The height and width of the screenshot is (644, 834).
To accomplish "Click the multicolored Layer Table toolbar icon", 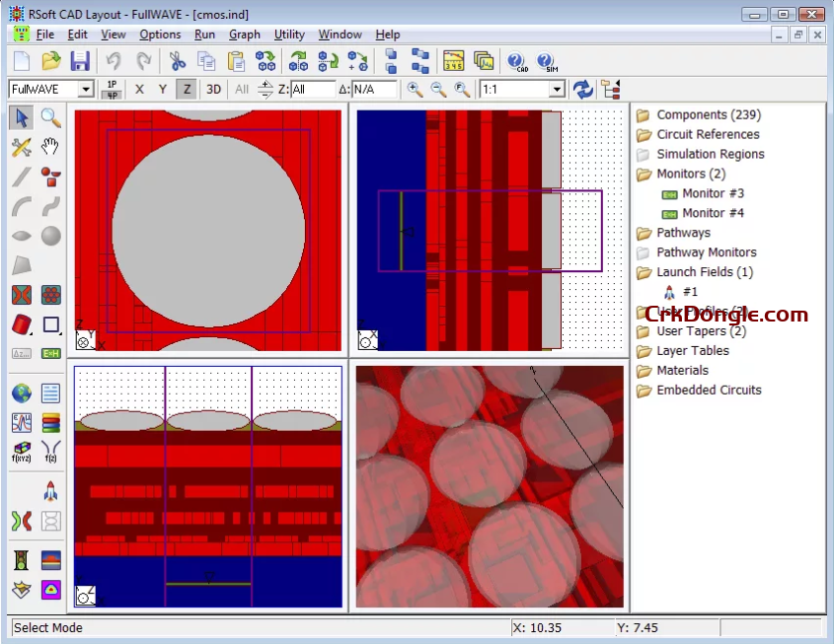I will [x=50, y=421].
